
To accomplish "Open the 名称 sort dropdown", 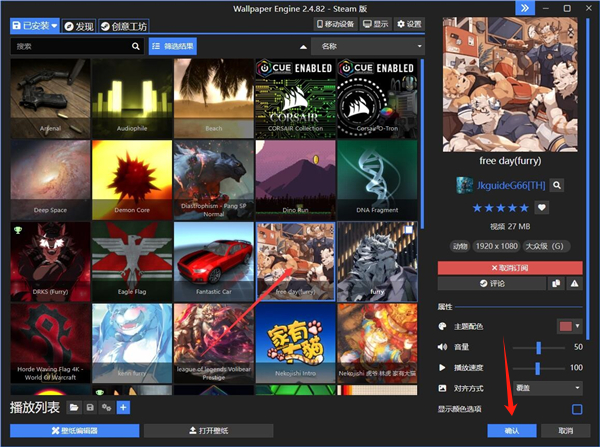I will pyautogui.click(x=367, y=46).
